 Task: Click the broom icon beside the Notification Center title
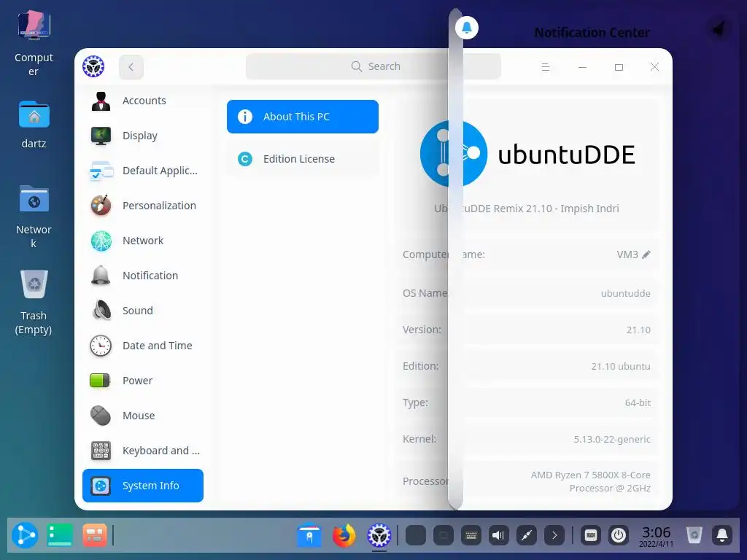[x=719, y=29]
